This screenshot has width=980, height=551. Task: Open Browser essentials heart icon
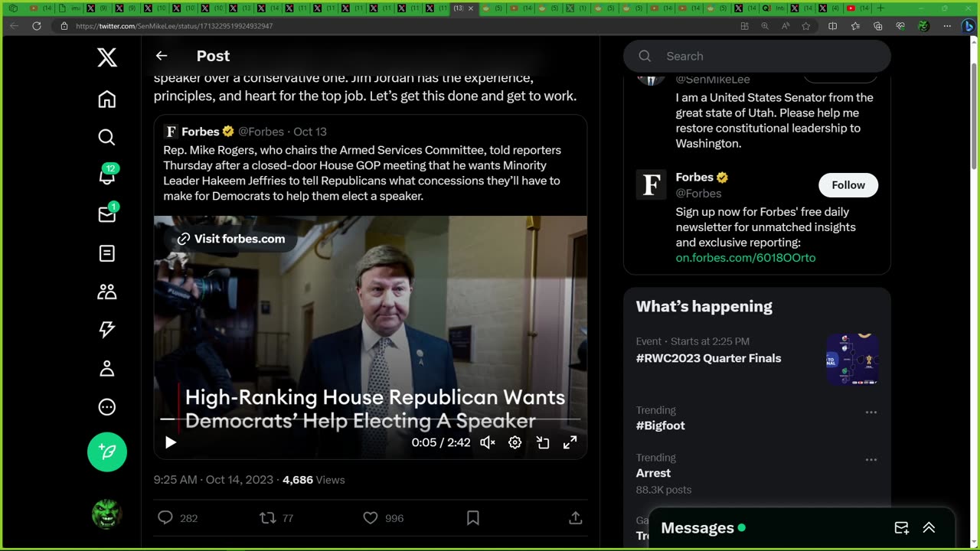coord(900,26)
